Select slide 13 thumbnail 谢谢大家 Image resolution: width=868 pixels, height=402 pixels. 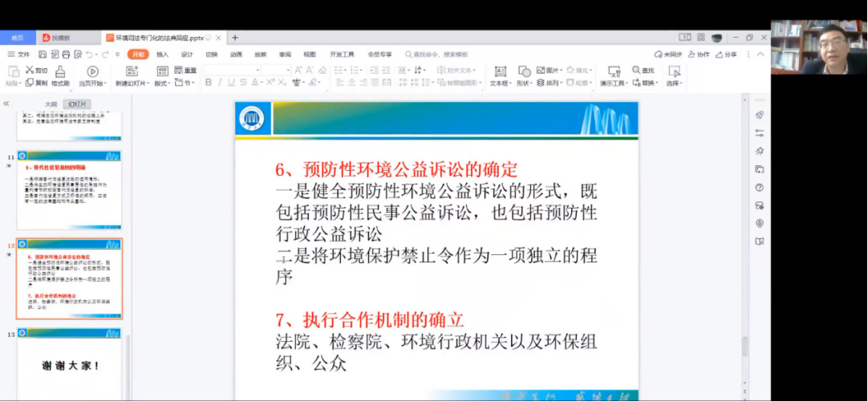pyautogui.click(x=69, y=363)
